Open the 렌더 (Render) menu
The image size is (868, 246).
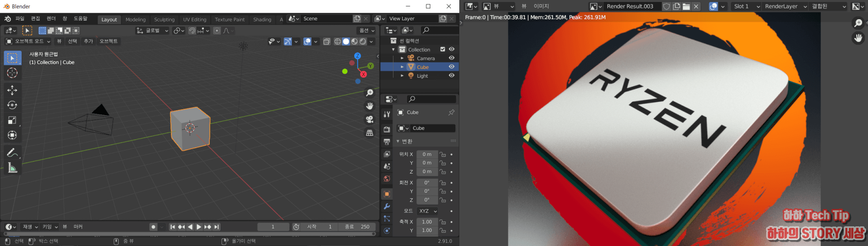tap(51, 19)
